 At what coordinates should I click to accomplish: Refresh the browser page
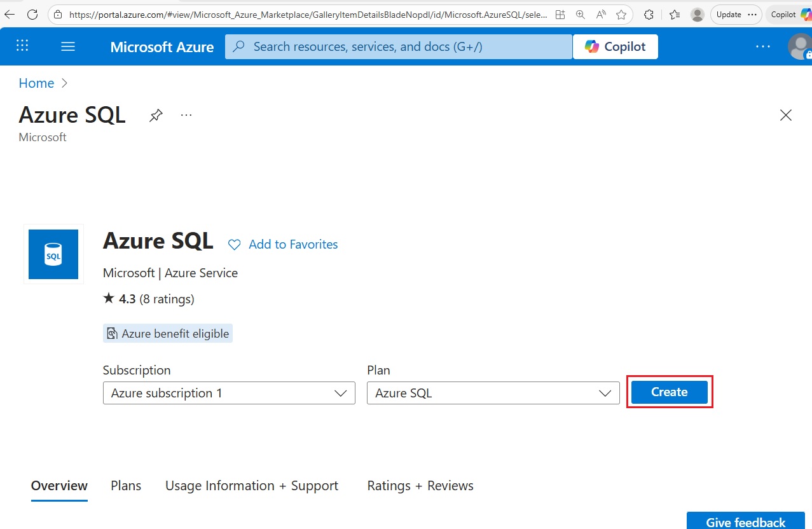pos(32,14)
